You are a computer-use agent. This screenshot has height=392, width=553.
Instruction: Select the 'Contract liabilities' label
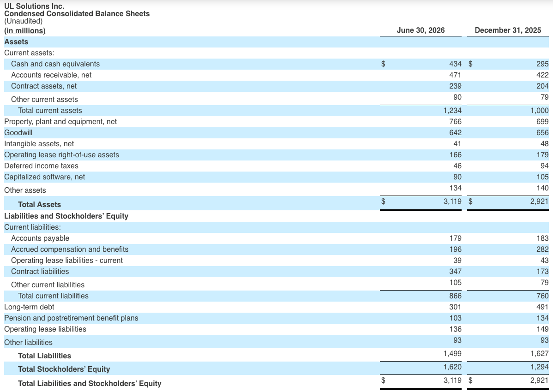point(40,272)
